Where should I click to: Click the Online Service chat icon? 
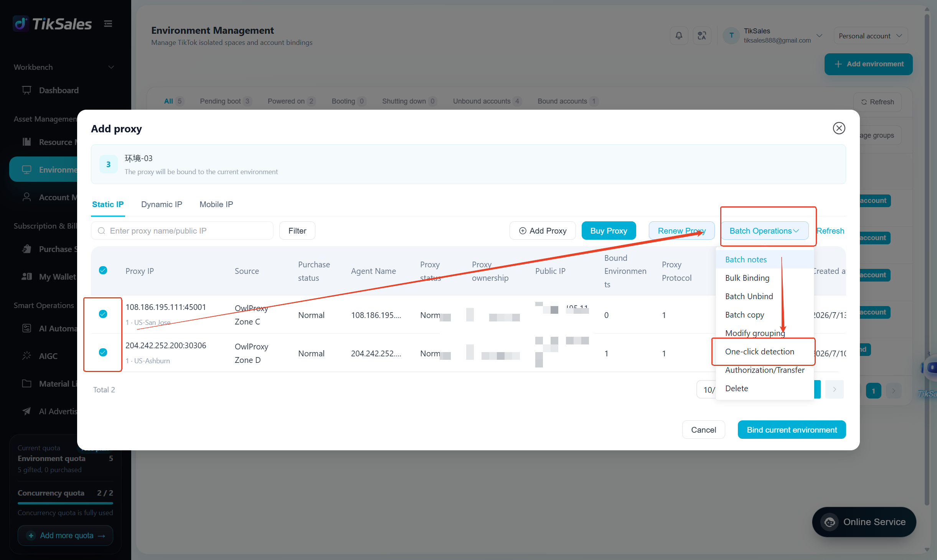pos(830,522)
